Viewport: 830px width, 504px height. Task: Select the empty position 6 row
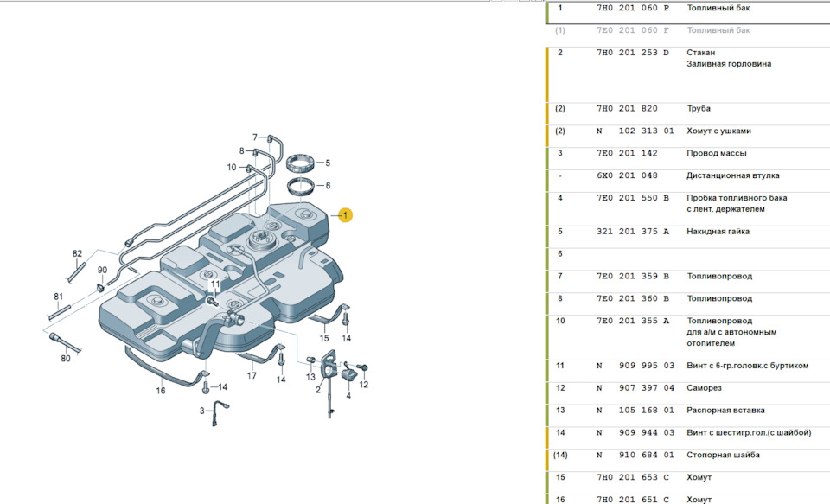click(x=687, y=258)
